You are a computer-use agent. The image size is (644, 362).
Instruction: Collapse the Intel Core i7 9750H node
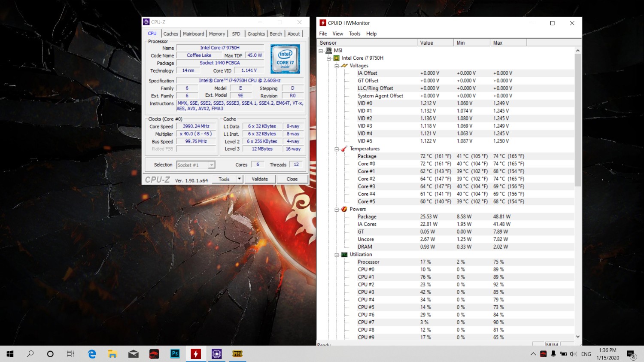pos(328,58)
